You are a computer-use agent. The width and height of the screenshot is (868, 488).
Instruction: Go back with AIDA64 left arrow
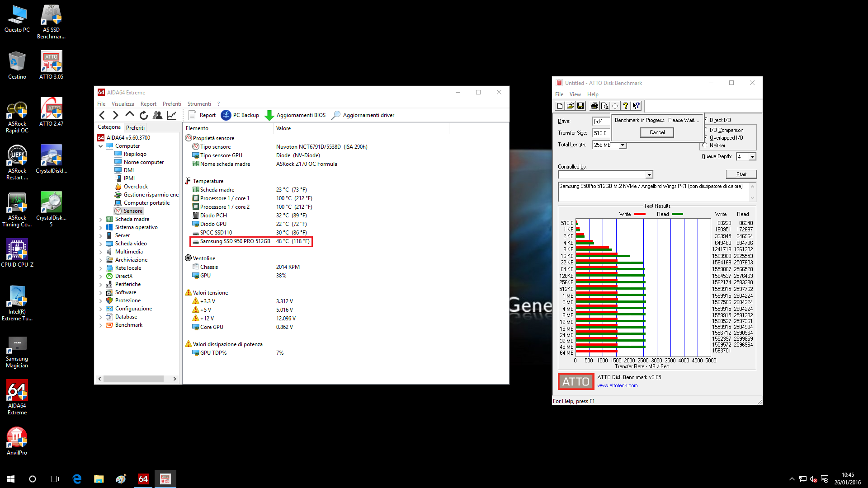coord(102,115)
